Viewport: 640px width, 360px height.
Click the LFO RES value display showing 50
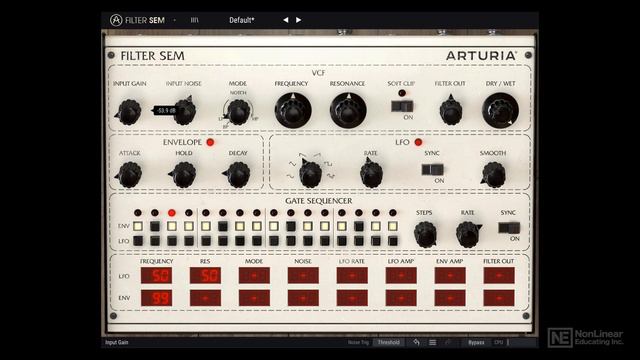point(205,276)
